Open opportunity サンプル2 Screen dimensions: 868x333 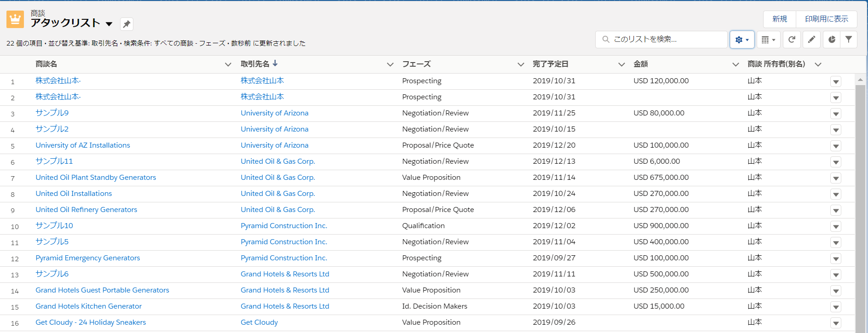pos(52,129)
